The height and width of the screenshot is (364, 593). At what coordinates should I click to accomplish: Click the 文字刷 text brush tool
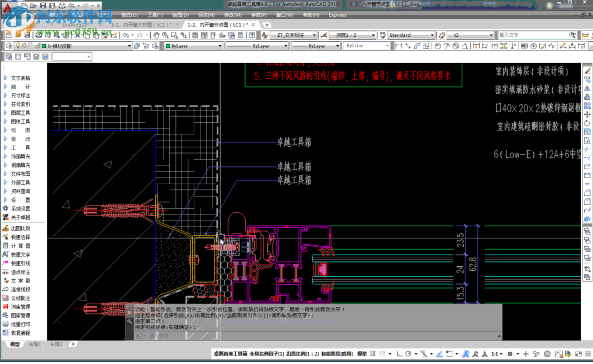click(20, 281)
